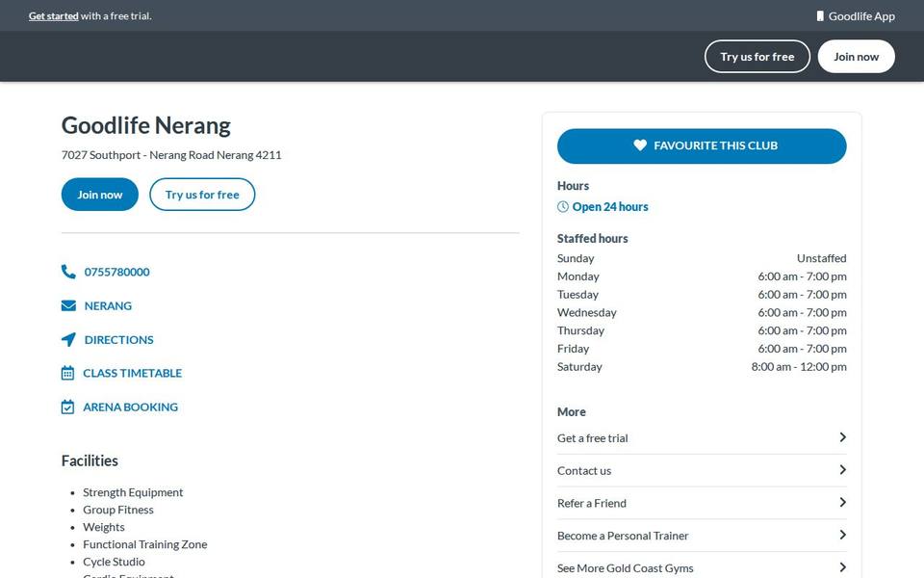Click Strength Equipment facility item
This screenshot has width=924, height=578.
pyautogui.click(x=133, y=492)
